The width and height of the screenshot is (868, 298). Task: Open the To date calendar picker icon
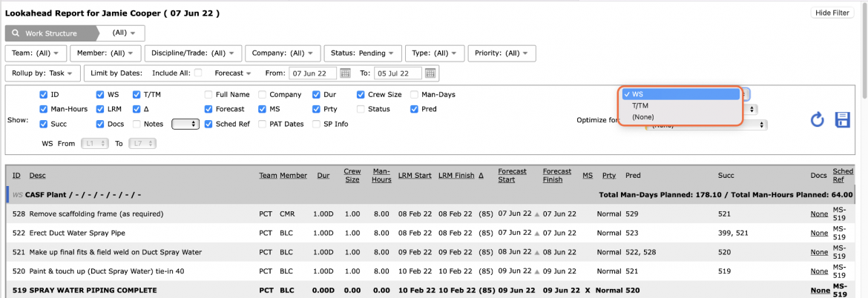430,73
